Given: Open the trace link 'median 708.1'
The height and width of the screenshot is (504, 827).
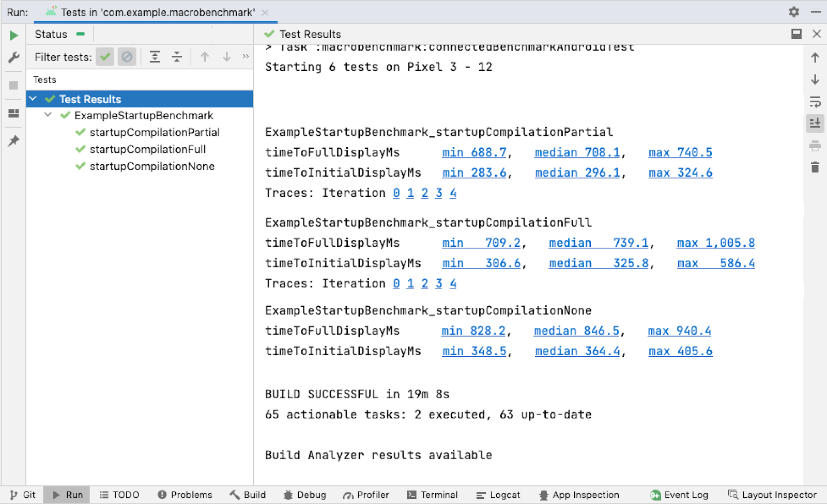Looking at the screenshot, I should pos(576,152).
